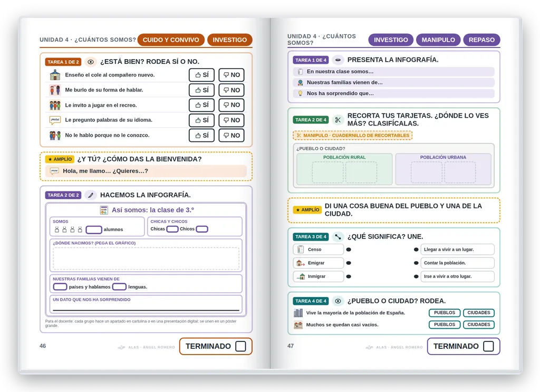Click the answer box before "lenguas"
The height and width of the screenshot is (392, 540).
pos(119,286)
